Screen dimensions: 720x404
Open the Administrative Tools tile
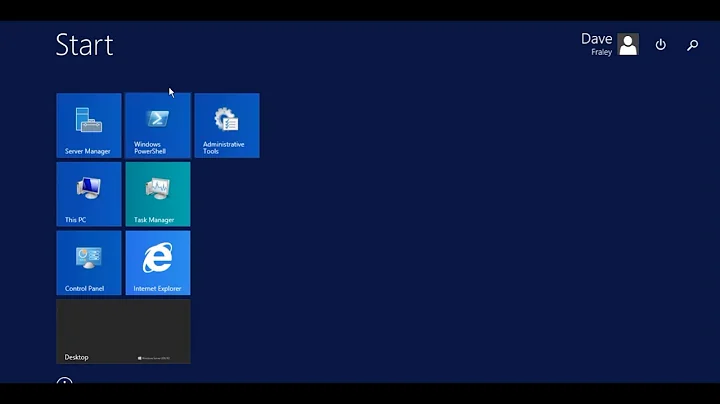click(x=227, y=125)
